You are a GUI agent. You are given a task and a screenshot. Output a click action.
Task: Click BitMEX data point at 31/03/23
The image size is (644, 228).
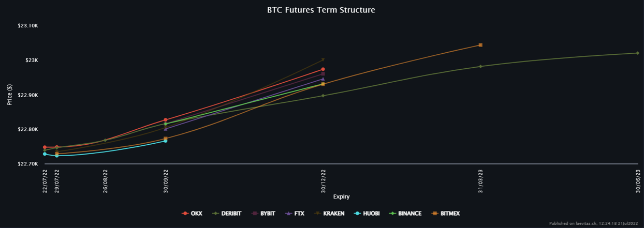[480, 45]
